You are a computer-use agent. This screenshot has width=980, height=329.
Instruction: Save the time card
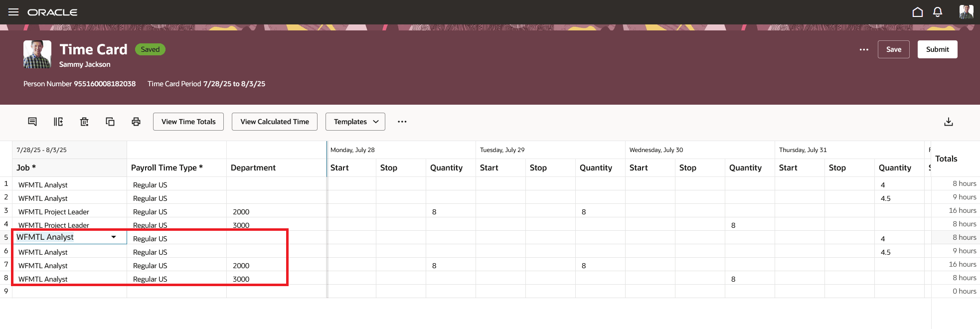pyautogui.click(x=894, y=49)
